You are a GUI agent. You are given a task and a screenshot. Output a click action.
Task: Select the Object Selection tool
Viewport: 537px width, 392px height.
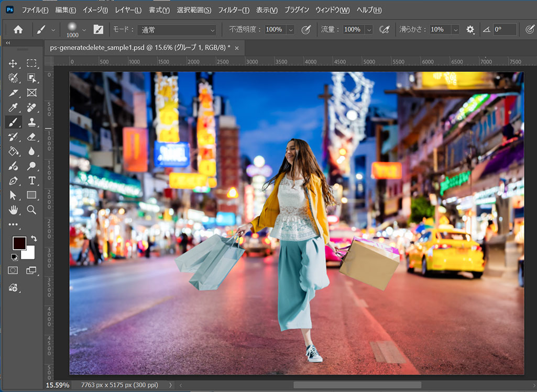(31, 78)
